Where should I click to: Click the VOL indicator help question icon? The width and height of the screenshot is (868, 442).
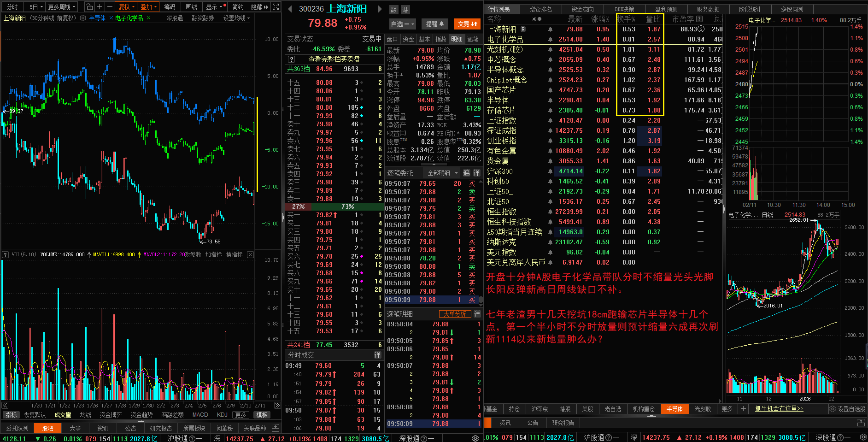click(x=6, y=254)
